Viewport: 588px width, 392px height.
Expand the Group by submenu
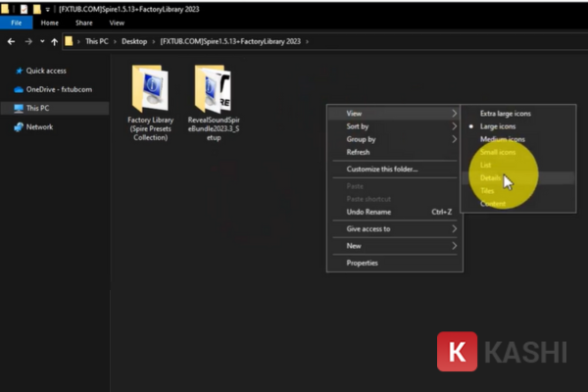(x=361, y=139)
